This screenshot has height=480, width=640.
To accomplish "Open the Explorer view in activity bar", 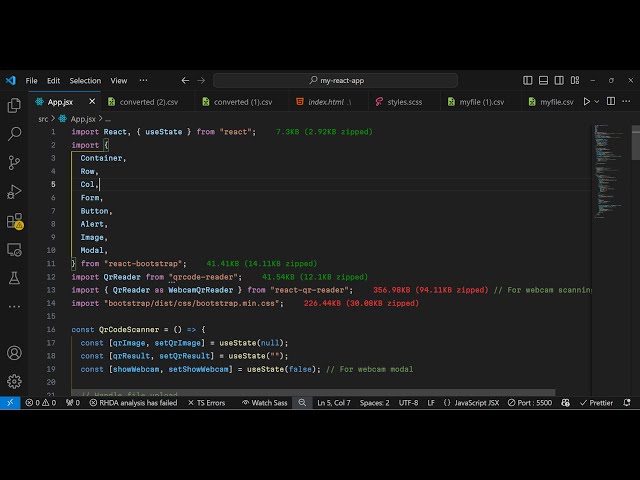I will pyautogui.click(x=14, y=105).
